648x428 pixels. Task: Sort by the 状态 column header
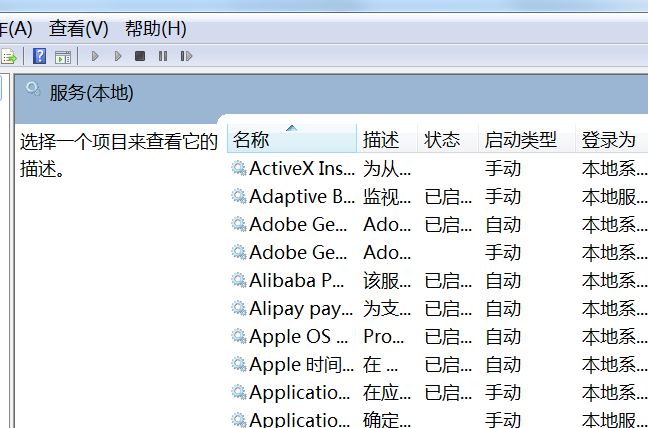(442, 140)
